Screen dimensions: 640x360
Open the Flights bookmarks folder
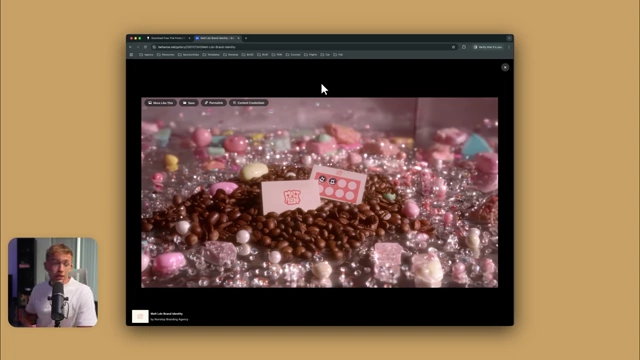[x=311, y=54]
